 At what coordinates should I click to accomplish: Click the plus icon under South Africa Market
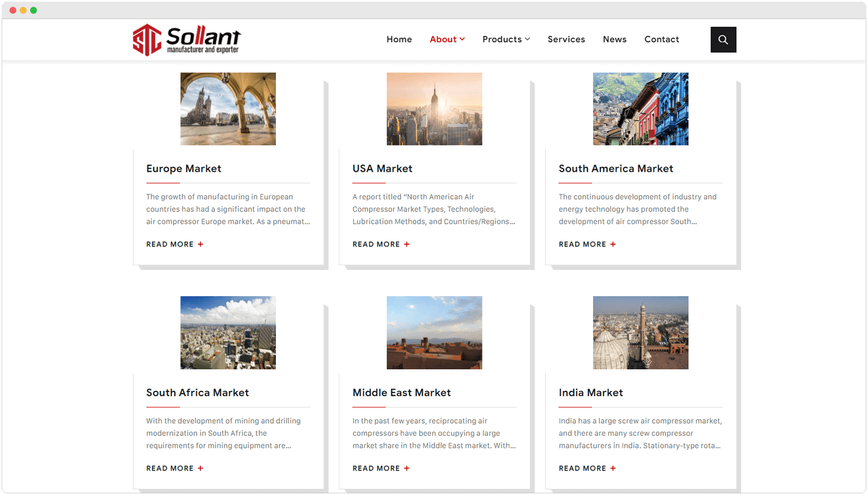[201, 468]
